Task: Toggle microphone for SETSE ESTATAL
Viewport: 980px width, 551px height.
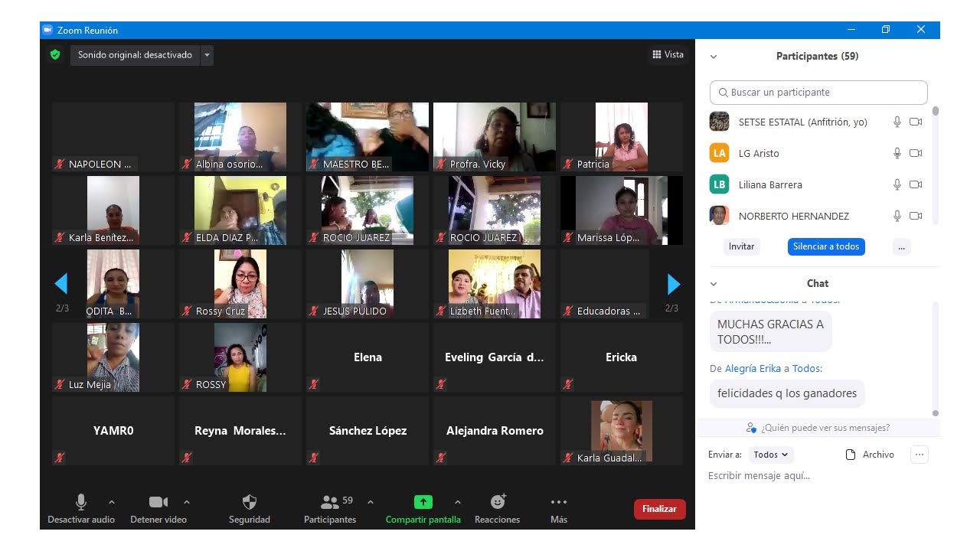Action: tap(897, 122)
